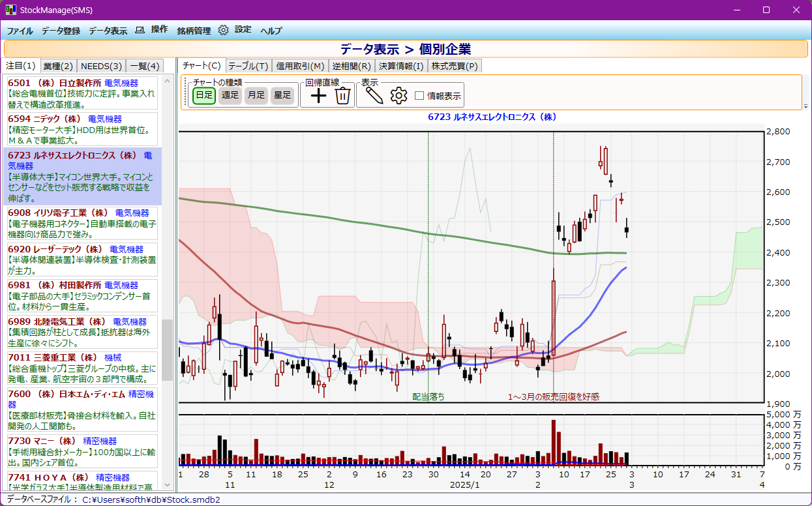Open the 操作 menu
The width and height of the screenshot is (812, 506).
[x=159, y=30]
